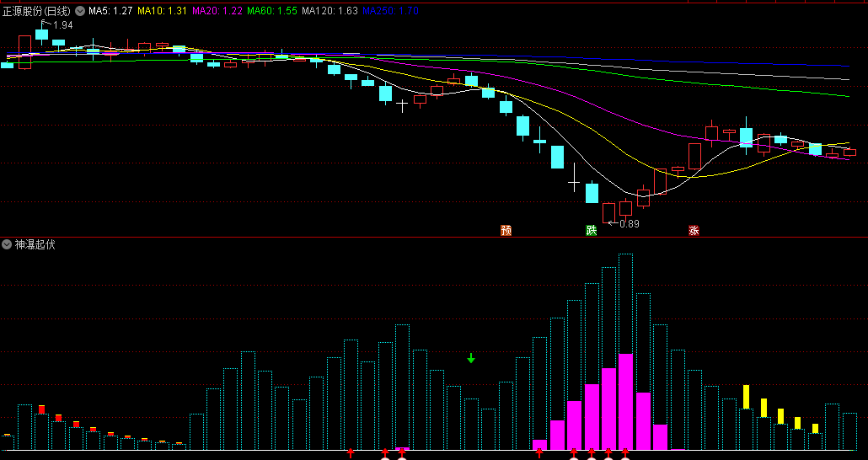Image resolution: width=868 pixels, height=460 pixels.
Task: Select the tallest magenta histogram bar
Action: coord(625,402)
